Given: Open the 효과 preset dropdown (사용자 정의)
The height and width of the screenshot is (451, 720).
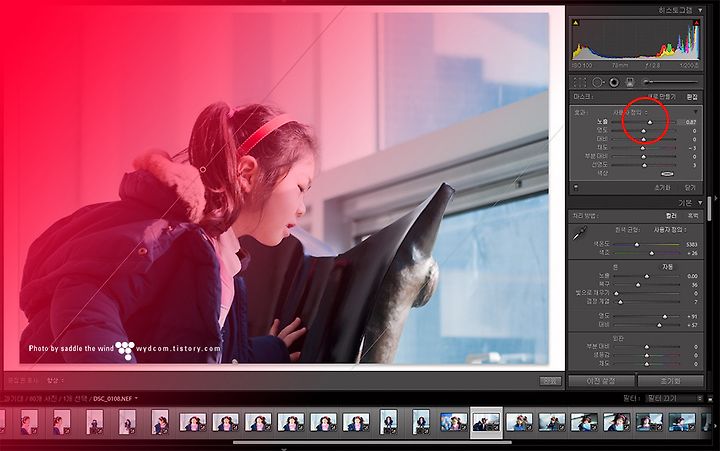Looking at the screenshot, I should click(630, 112).
